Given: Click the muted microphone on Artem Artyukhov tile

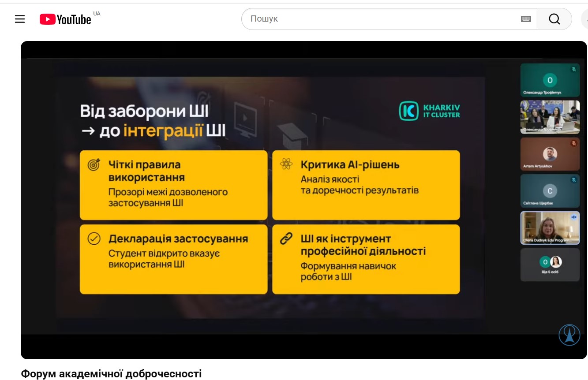Looking at the screenshot, I should (x=573, y=143).
